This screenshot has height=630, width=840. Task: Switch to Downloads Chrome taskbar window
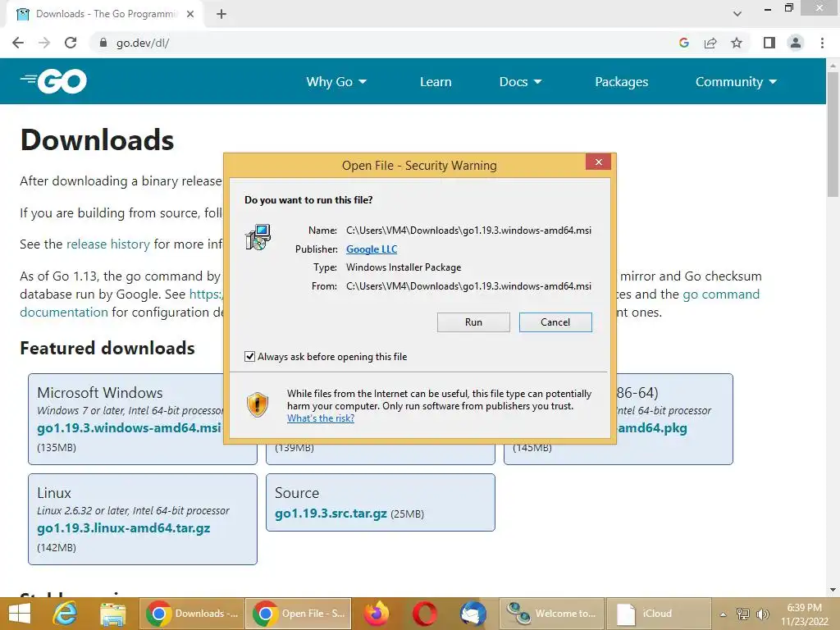click(192, 614)
